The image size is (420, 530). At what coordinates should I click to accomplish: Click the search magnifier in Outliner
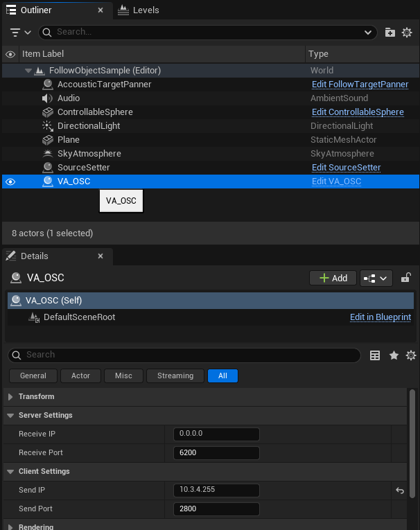tap(47, 33)
